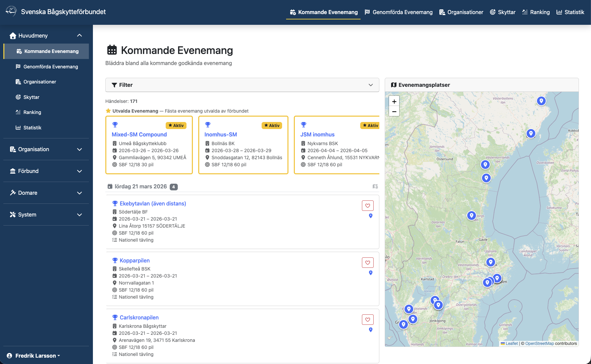Click location pin icon for Ekebytavlan event
591x364 pixels.
pyautogui.click(x=371, y=216)
